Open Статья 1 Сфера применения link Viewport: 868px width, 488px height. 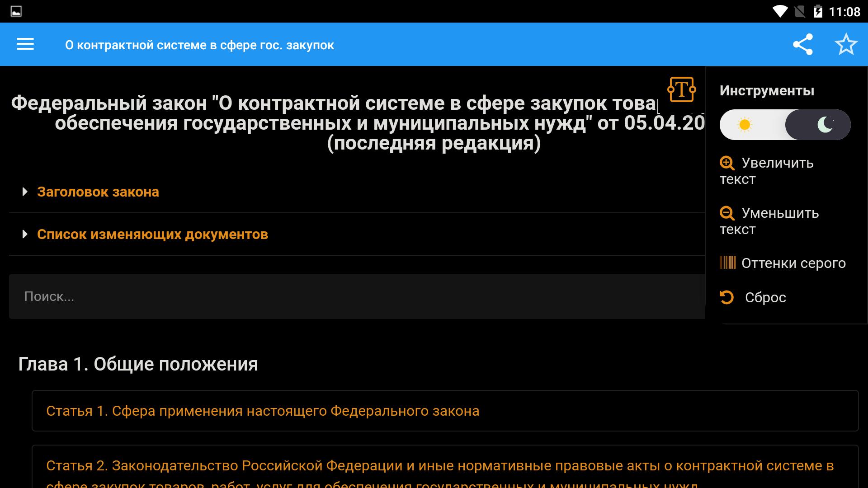[263, 411]
